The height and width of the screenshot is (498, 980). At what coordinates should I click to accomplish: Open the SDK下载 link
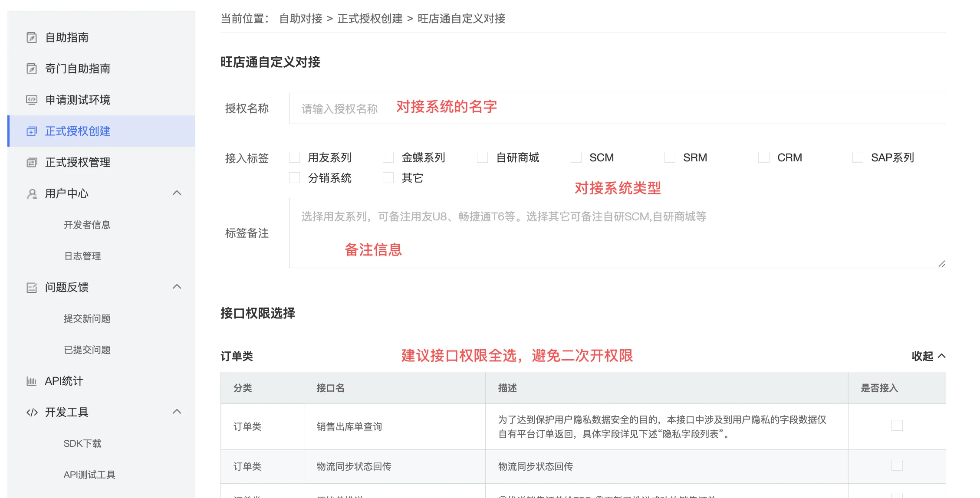point(82,444)
